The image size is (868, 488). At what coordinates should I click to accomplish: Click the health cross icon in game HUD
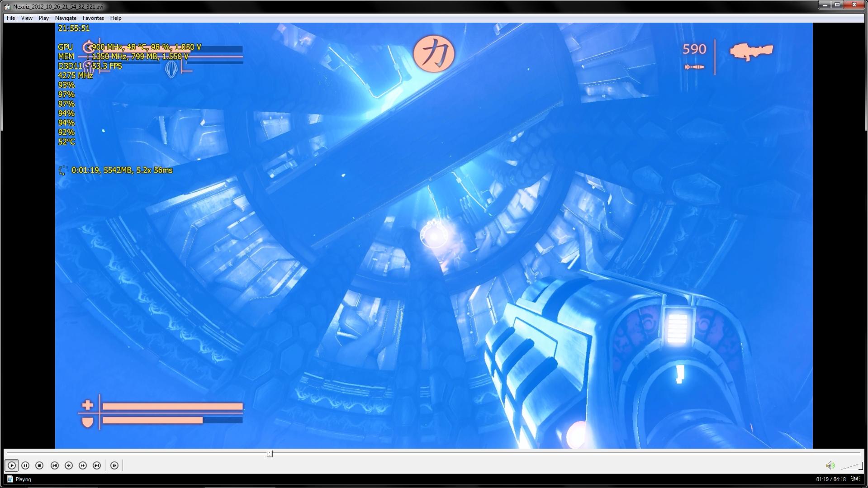[87, 405]
